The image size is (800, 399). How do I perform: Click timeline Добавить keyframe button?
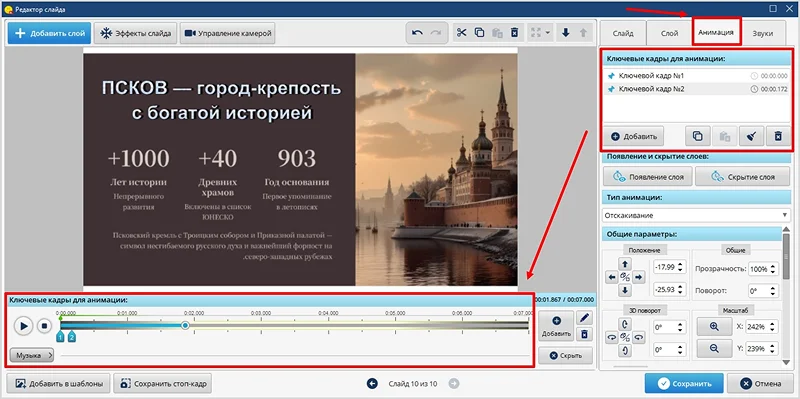[x=556, y=326]
